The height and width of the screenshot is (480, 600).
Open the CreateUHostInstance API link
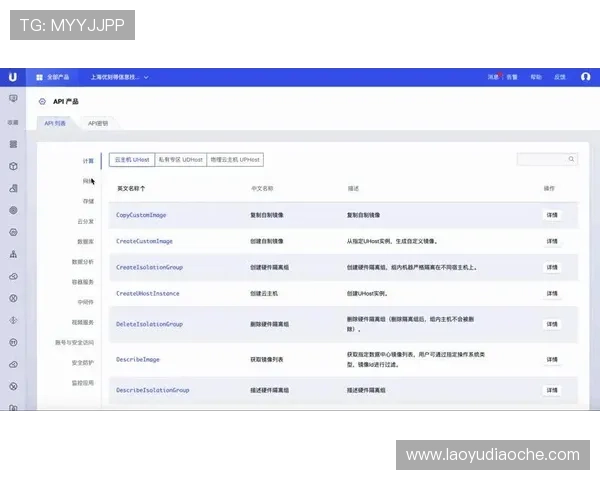(x=148, y=294)
